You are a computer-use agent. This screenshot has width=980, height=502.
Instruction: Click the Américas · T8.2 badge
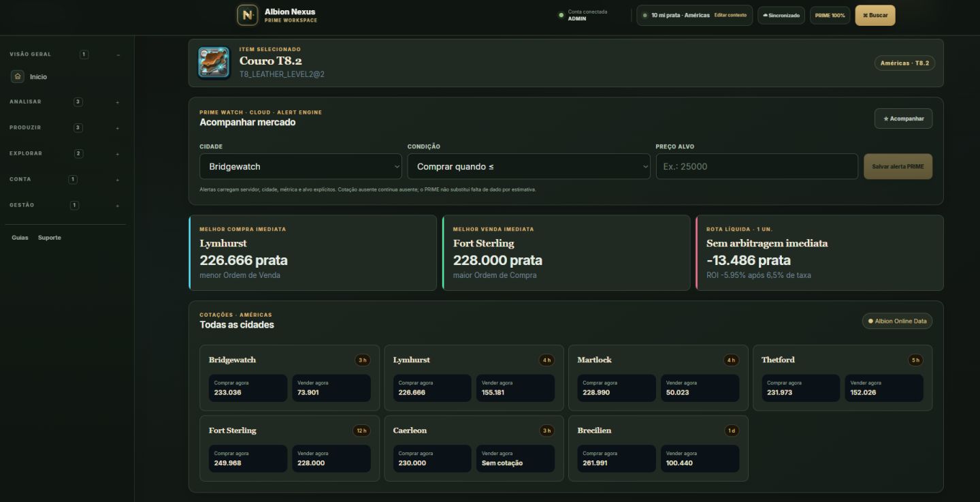tap(904, 63)
